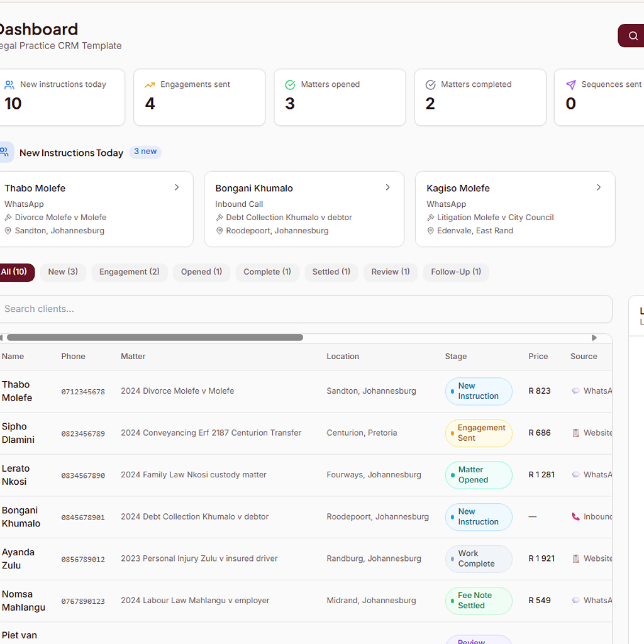The image size is (644, 644).
Task: Click Nomsa Mahlangu name in table
Action: [x=23, y=601]
